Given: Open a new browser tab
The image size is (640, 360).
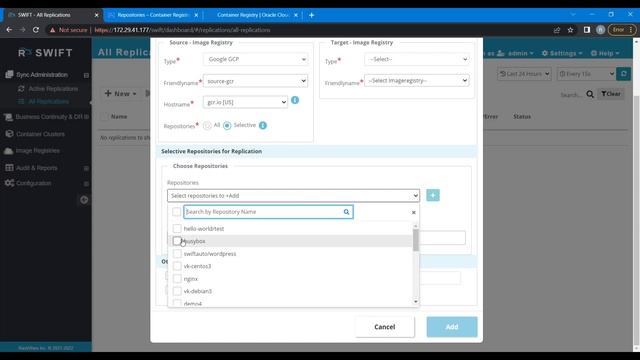Looking at the screenshot, I should pos(311,15).
